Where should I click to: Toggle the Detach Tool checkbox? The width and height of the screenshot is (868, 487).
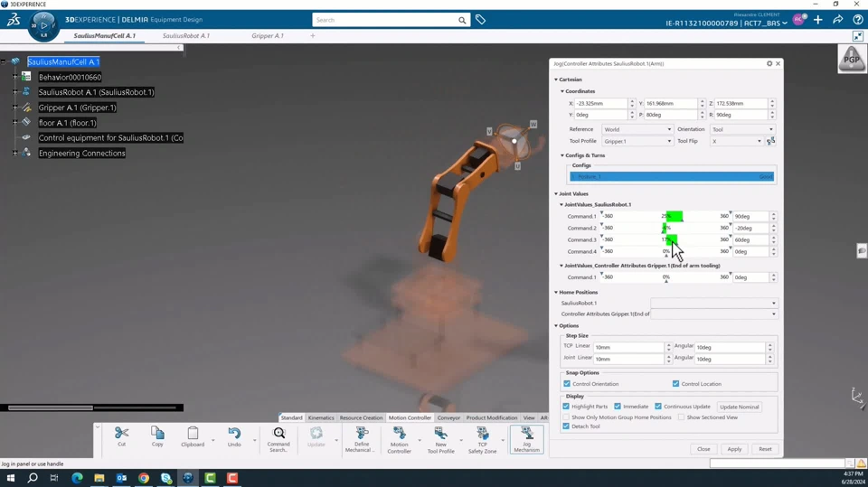pos(566,426)
